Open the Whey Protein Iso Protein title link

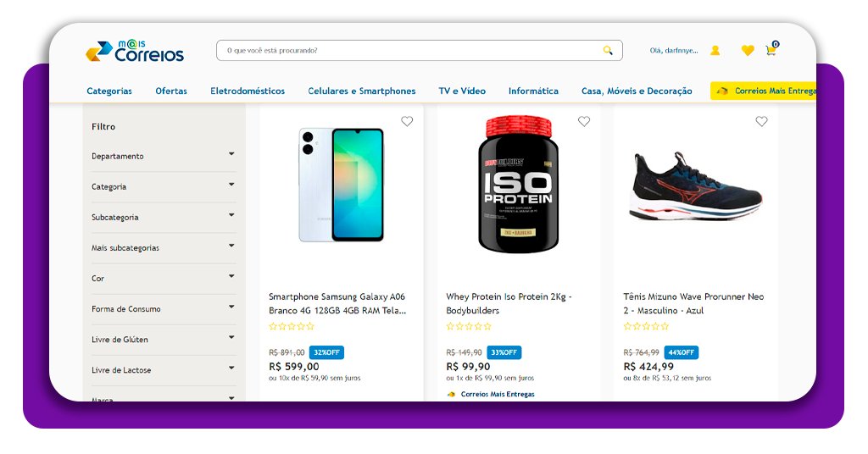(x=509, y=303)
